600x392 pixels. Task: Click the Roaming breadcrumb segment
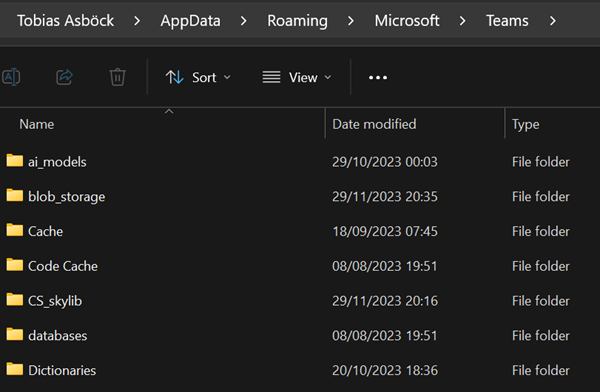pos(297,21)
